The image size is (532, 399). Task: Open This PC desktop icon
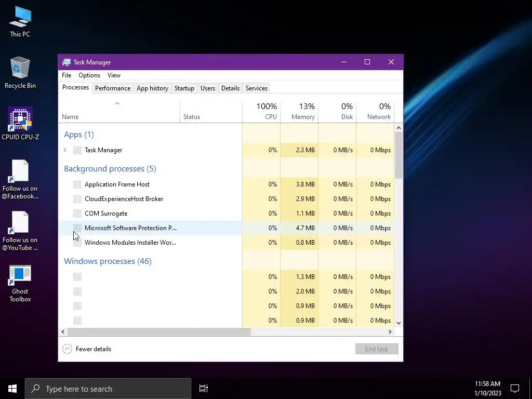[20, 22]
